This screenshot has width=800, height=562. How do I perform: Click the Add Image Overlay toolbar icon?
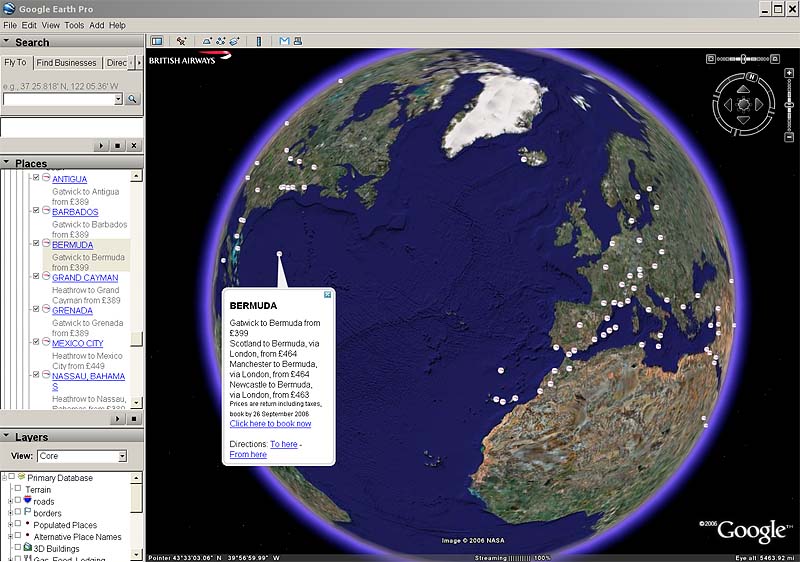234,41
